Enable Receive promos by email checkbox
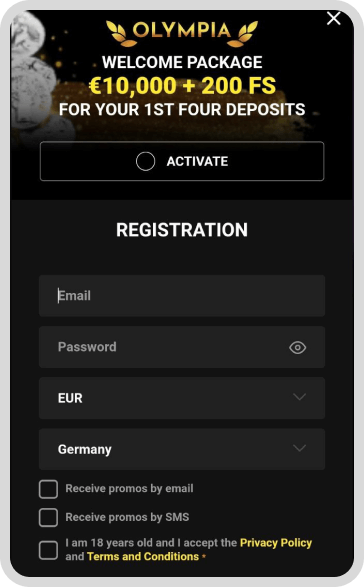Screen dimensions: 364x587 (48, 489)
